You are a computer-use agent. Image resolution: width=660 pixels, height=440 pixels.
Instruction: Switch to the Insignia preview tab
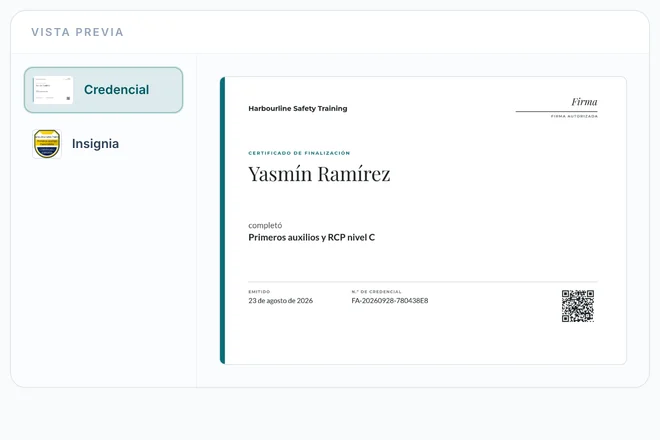coord(103,144)
